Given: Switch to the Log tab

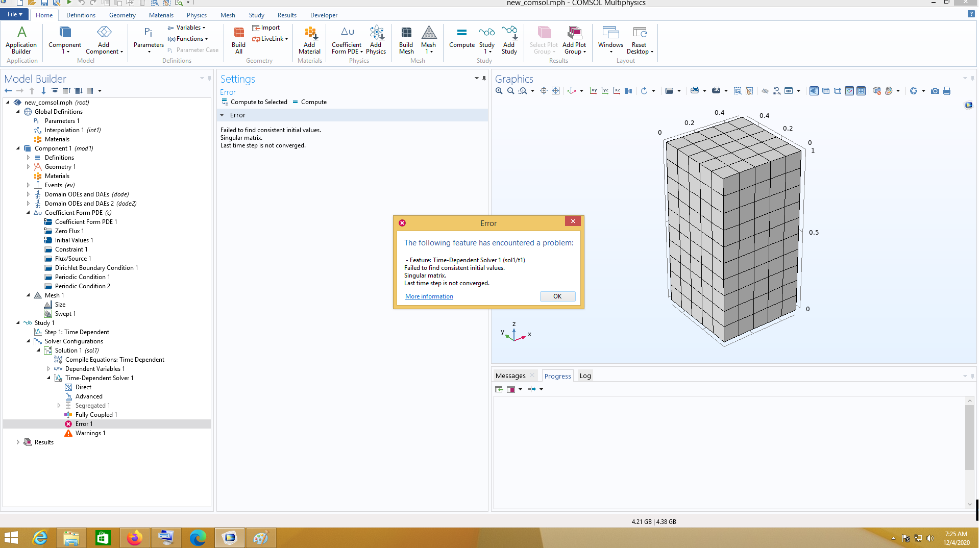Looking at the screenshot, I should [585, 376].
